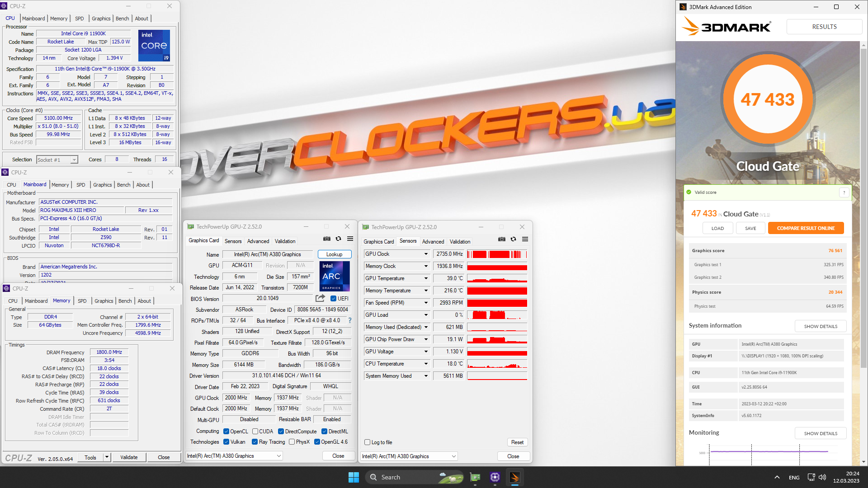
Task: Toggle CUDA checkbox
Action: tap(255, 432)
